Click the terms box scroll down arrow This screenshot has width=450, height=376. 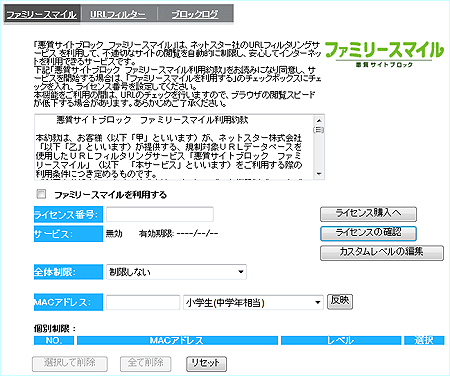coord(319,174)
